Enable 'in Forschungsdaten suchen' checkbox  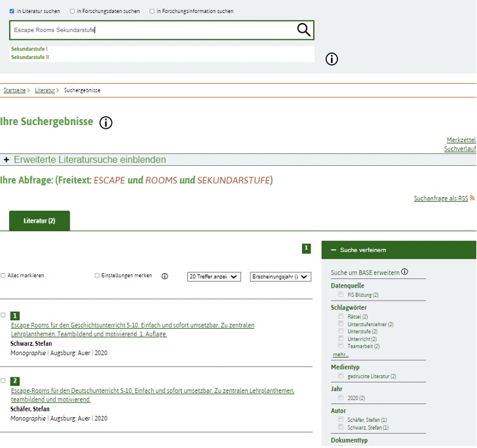71,11
